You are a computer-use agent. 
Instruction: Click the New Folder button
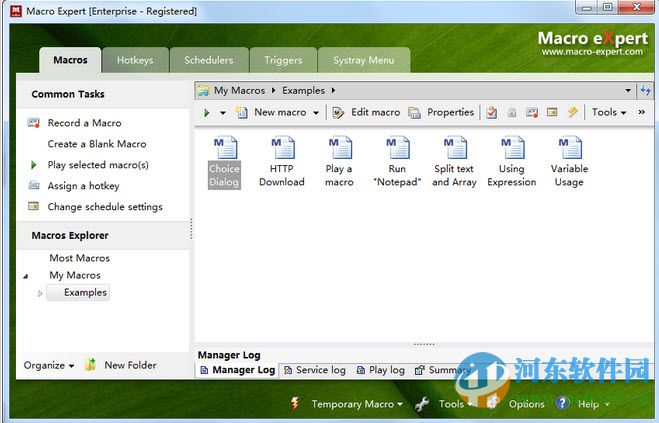[121, 366]
